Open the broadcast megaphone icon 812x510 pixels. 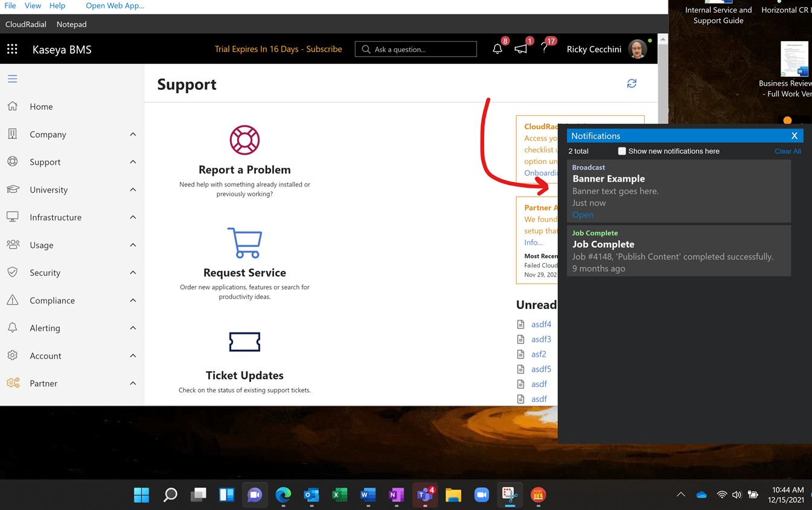(x=521, y=49)
